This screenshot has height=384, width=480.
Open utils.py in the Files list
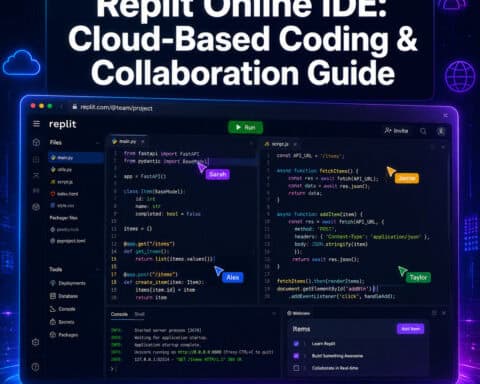coord(61,170)
